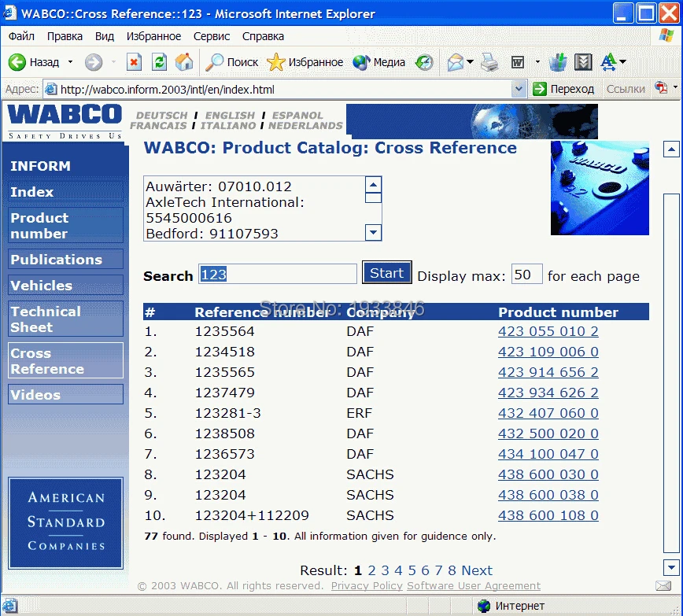Go to the Next results page link

click(477, 570)
